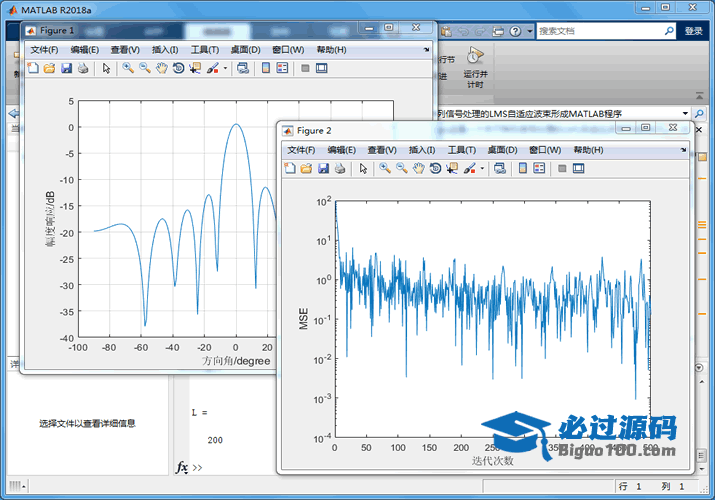Click 运行并计时 run and time button
The height and width of the screenshot is (500, 715).
(x=475, y=67)
